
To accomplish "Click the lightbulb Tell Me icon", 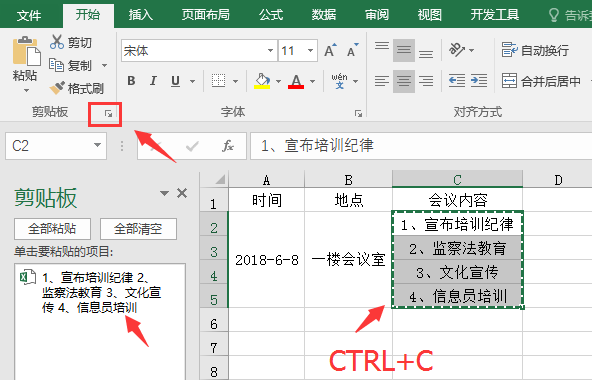I will 553,15.
